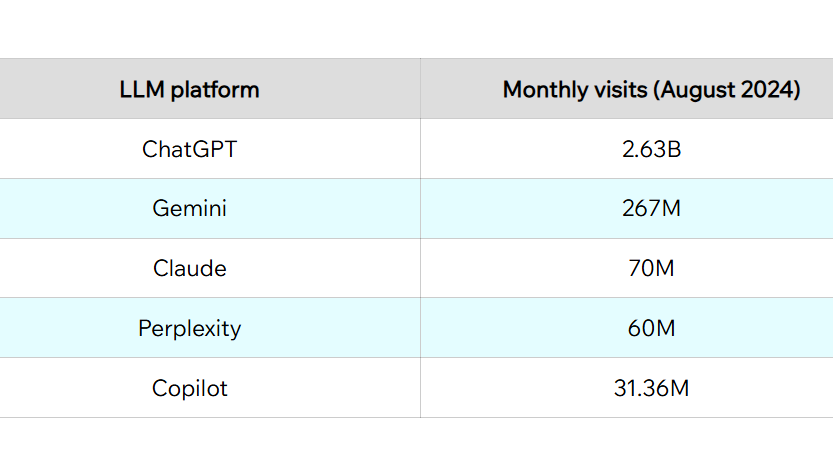Screen dimensions: 833x468
Task: Select the Copilot platform cell
Action: (x=189, y=388)
